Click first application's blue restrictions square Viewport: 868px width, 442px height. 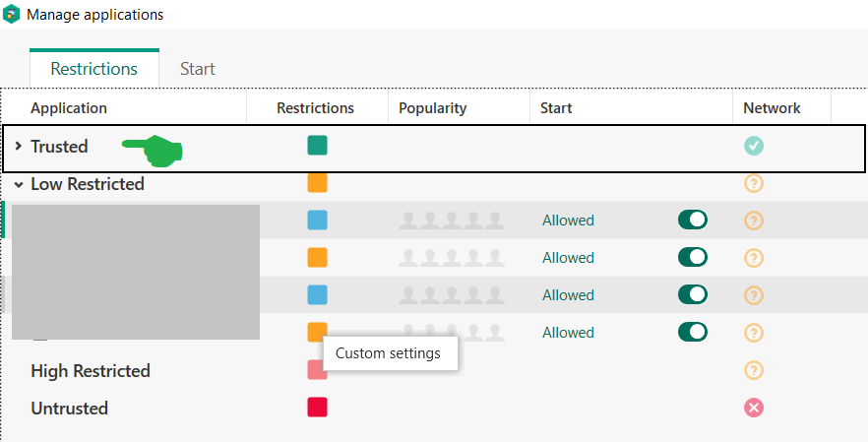pos(317,221)
